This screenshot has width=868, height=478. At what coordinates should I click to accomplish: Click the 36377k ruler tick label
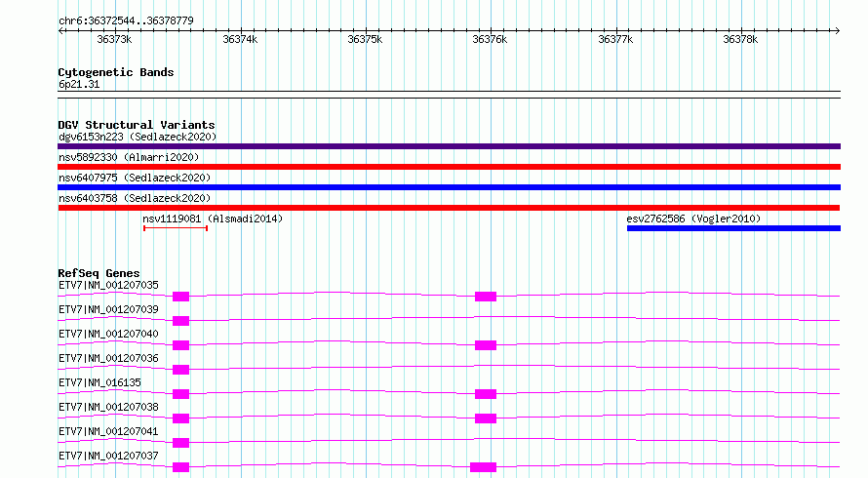pyautogui.click(x=615, y=39)
